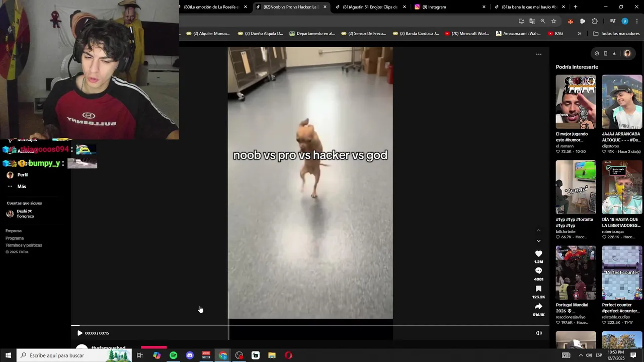The width and height of the screenshot is (644, 362).
Task: Switch to 'La emoción de La Rosalía' tab
Action: point(211,7)
